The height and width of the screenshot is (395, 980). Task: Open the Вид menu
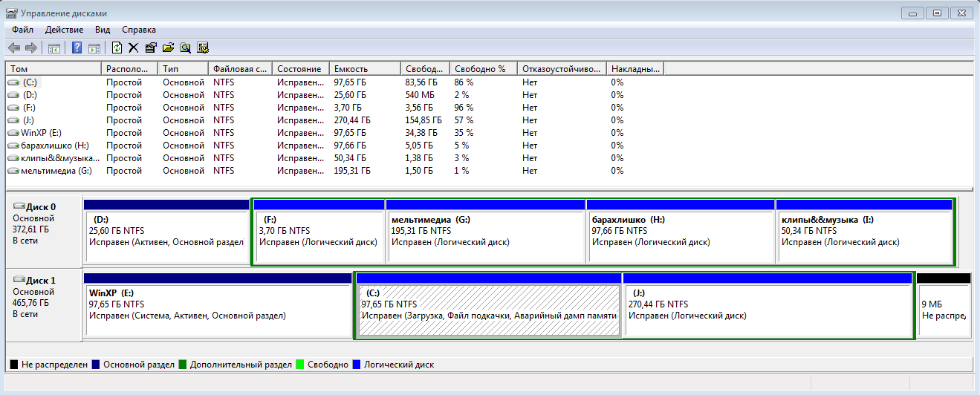pyautogui.click(x=103, y=30)
